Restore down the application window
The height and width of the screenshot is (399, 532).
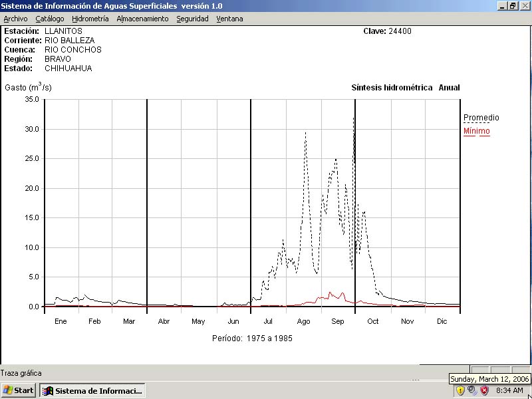tap(513, 6)
